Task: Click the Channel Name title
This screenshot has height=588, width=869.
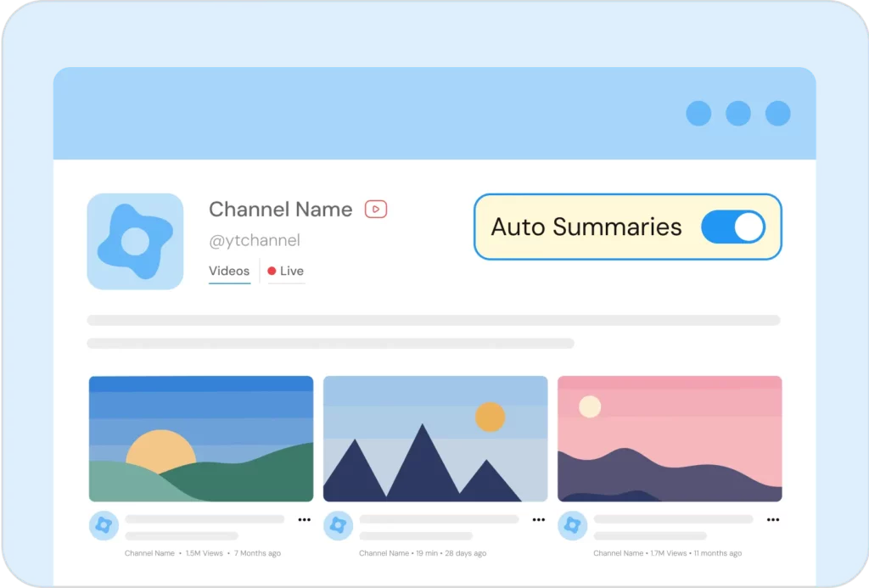Action: tap(280, 210)
